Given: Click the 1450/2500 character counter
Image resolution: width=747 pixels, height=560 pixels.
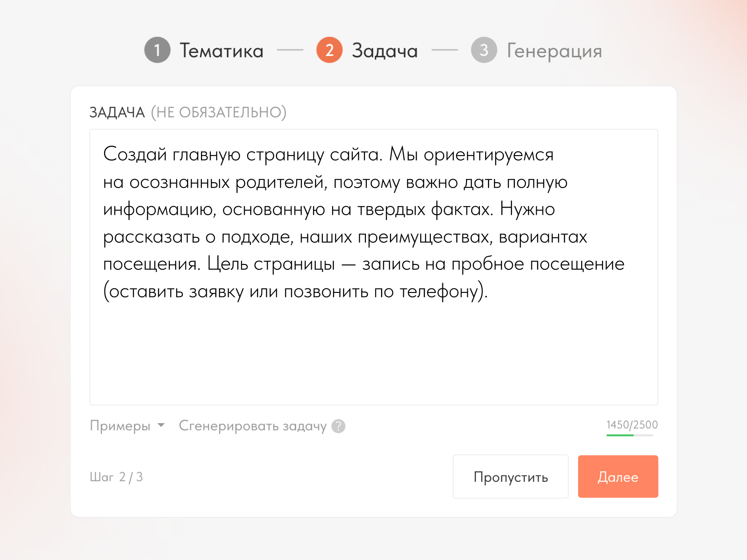Looking at the screenshot, I should (632, 425).
